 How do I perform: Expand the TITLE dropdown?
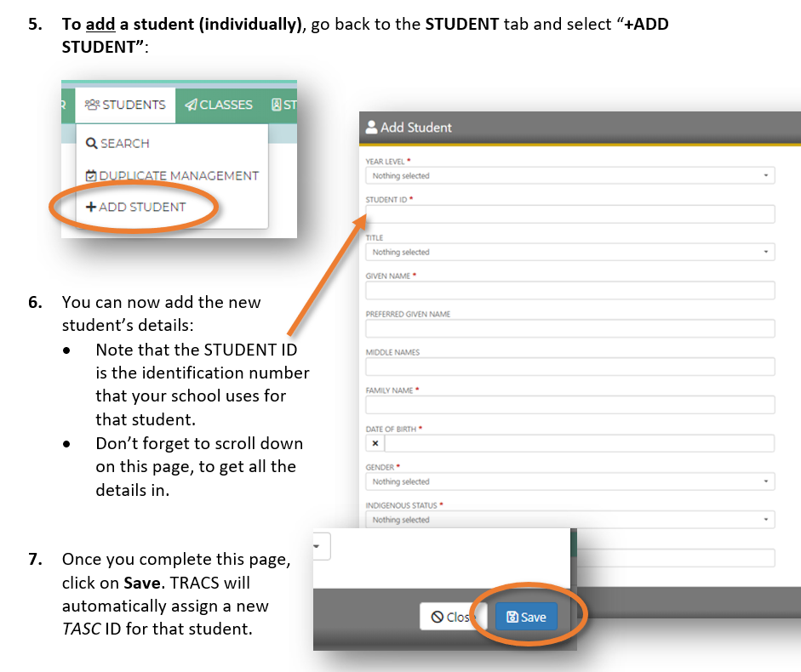click(569, 253)
